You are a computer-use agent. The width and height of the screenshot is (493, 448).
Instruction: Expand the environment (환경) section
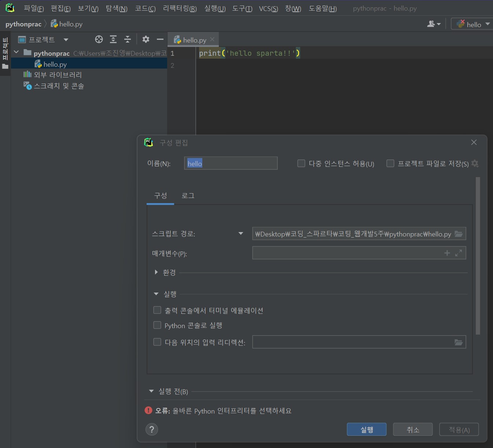[156, 272]
